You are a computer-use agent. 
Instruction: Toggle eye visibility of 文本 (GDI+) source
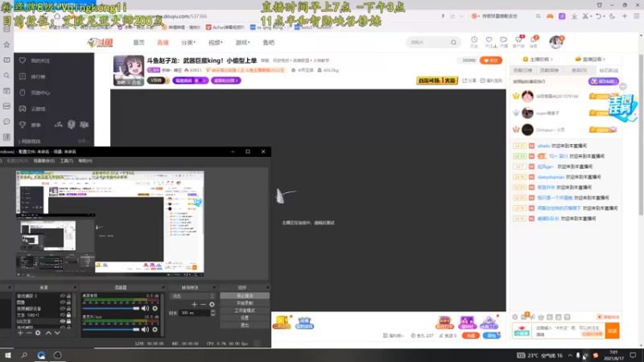click(63, 315)
